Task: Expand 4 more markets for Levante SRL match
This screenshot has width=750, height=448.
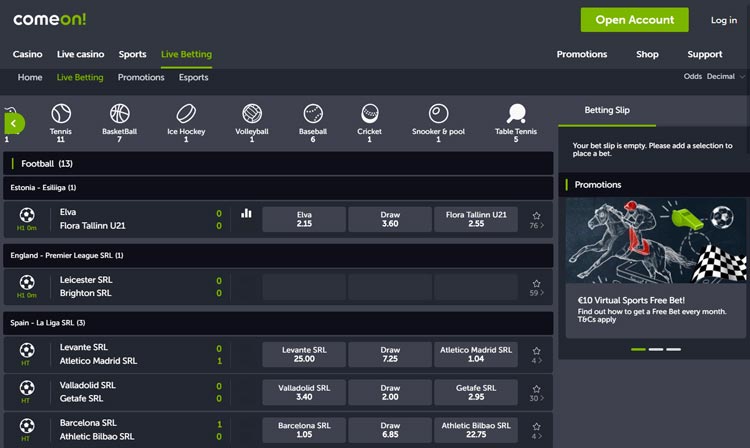Action: pos(537,361)
